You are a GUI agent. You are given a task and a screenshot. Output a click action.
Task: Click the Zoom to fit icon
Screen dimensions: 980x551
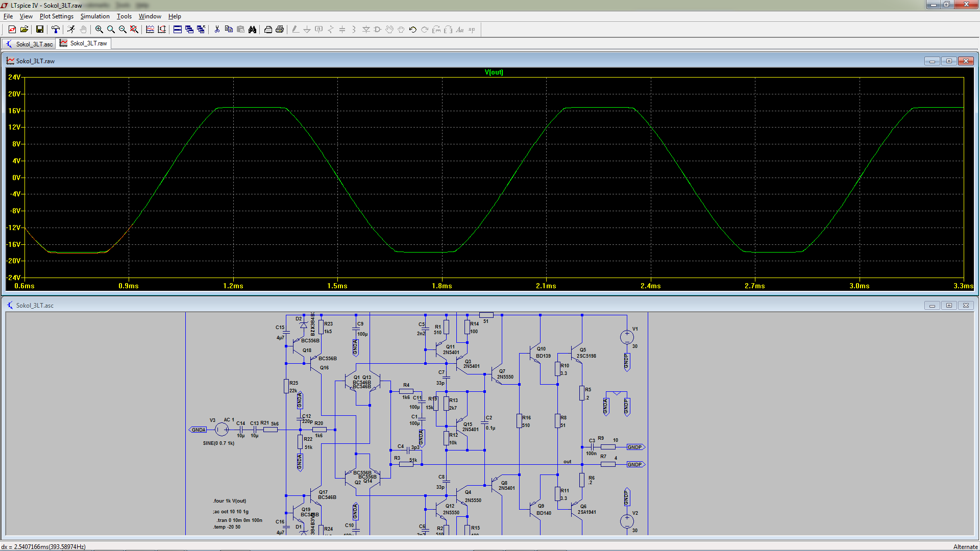click(x=134, y=30)
